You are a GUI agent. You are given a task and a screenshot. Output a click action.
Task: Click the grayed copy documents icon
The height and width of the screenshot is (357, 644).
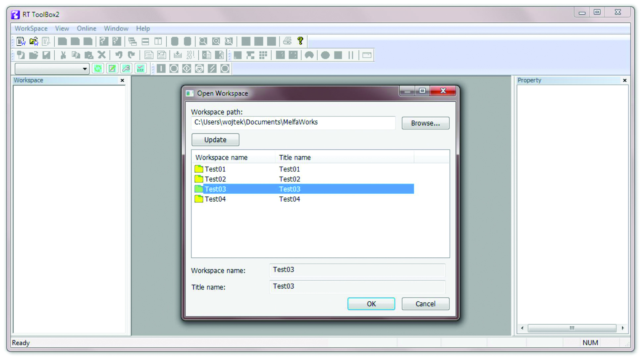(x=76, y=55)
